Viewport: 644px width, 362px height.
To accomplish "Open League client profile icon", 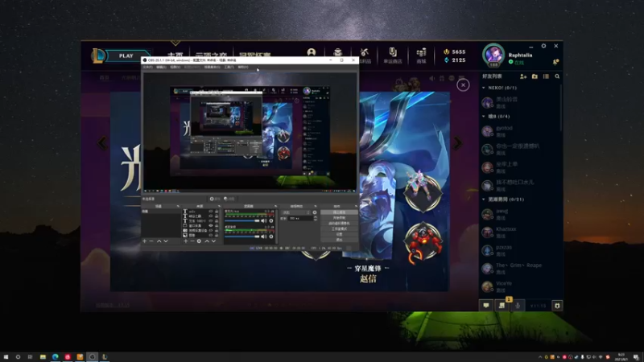I will [x=312, y=52].
